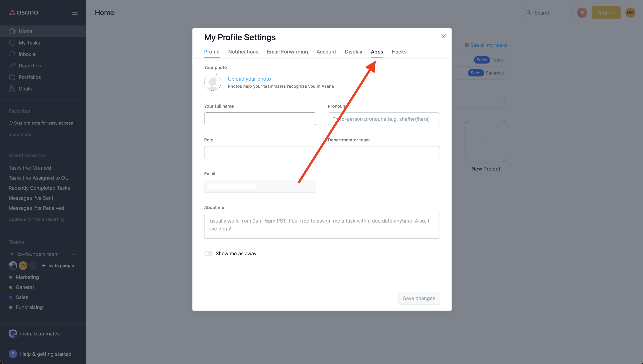The image size is (643, 364).
Task: Click the Upgrade button
Action: pyautogui.click(x=606, y=13)
